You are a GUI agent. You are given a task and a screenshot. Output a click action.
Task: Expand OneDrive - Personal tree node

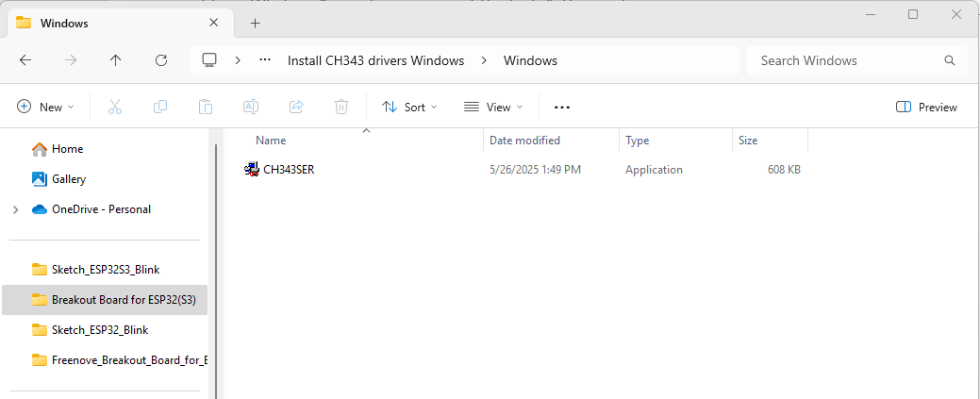(x=16, y=209)
